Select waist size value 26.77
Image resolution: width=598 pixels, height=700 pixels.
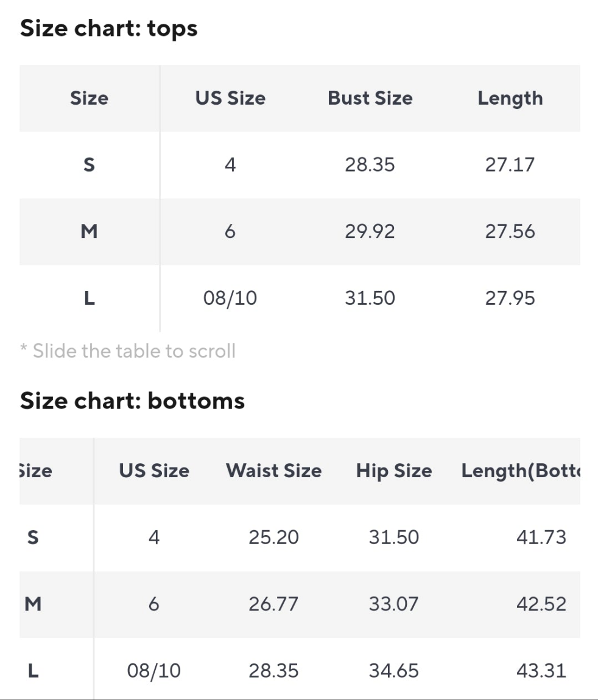[273, 604]
